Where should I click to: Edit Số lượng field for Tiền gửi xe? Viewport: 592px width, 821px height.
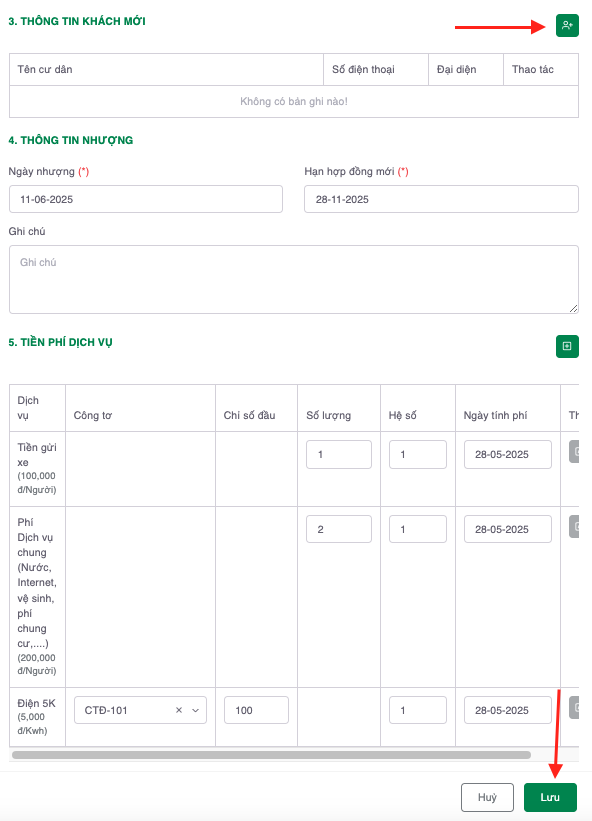point(339,454)
